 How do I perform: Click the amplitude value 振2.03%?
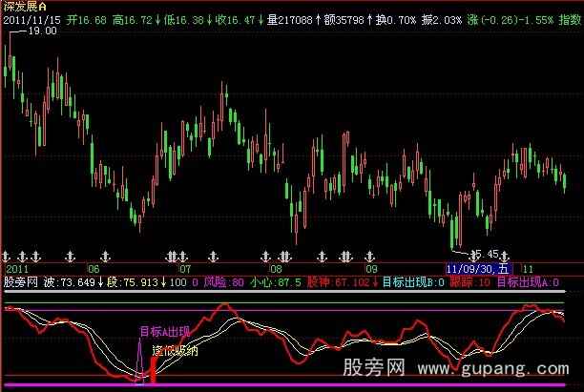tap(442, 20)
